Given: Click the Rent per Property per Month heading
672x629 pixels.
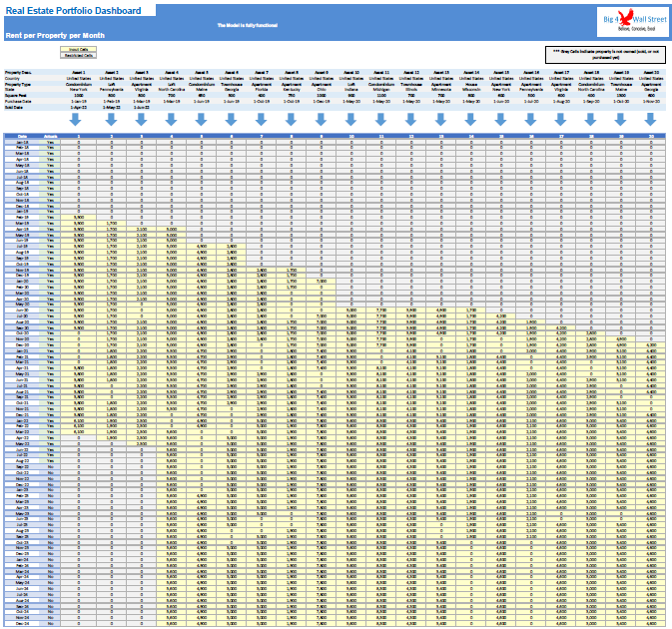Looking at the screenshot, I should (x=55, y=36).
